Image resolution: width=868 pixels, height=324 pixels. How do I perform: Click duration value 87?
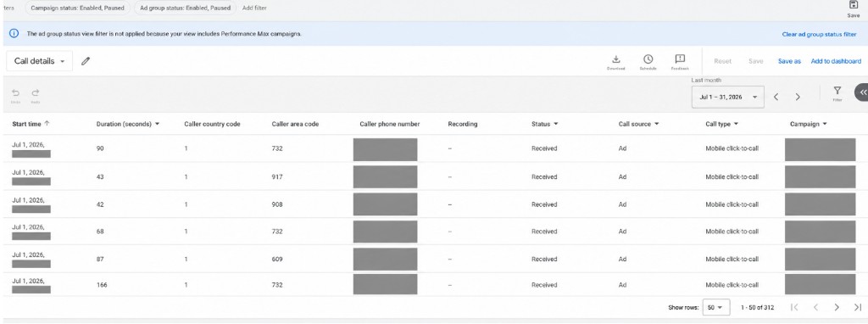coord(100,260)
